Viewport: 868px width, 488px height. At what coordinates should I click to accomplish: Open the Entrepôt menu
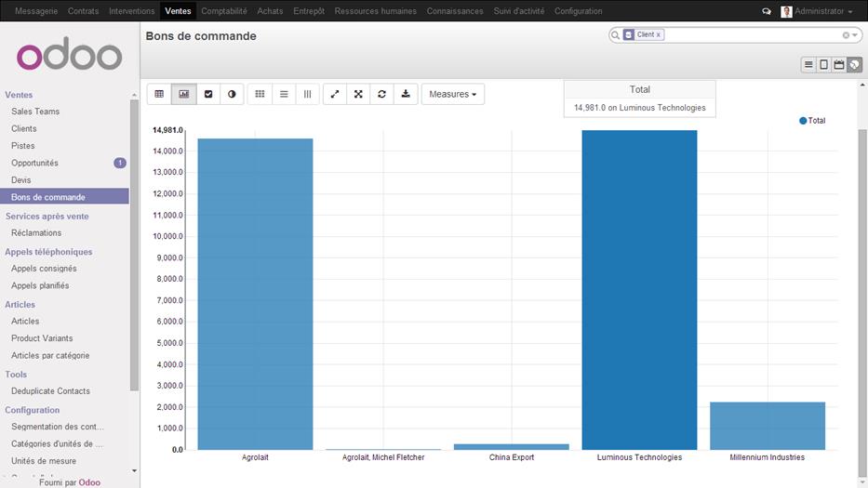pos(309,11)
